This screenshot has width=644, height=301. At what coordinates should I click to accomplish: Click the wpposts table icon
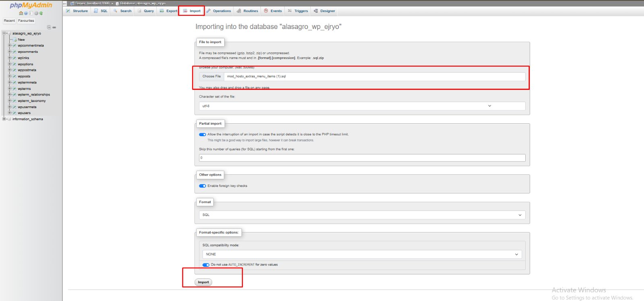tap(14, 76)
